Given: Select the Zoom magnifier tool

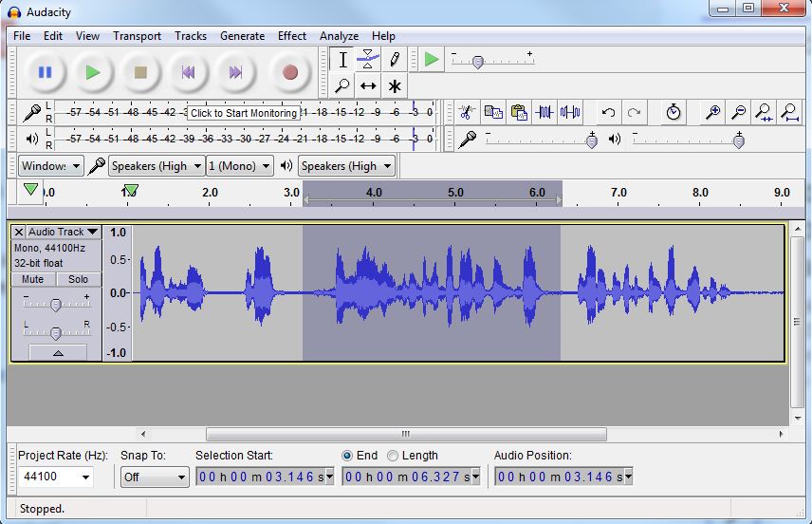Looking at the screenshot, I should (x=342, y=85).
